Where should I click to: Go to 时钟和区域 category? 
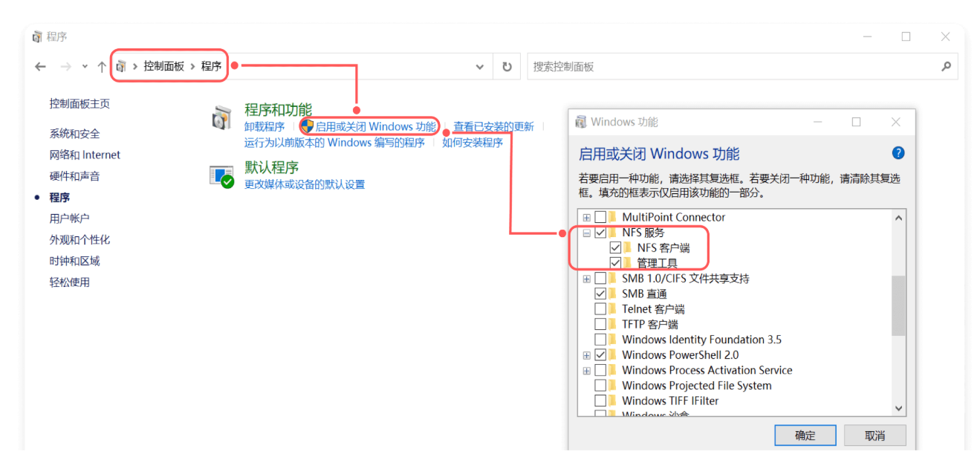point(74,261)
